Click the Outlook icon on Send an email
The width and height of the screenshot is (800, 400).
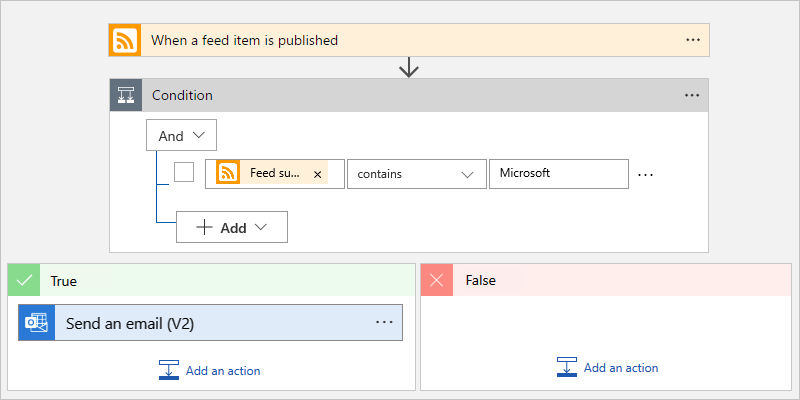click(x=36, y=323)
